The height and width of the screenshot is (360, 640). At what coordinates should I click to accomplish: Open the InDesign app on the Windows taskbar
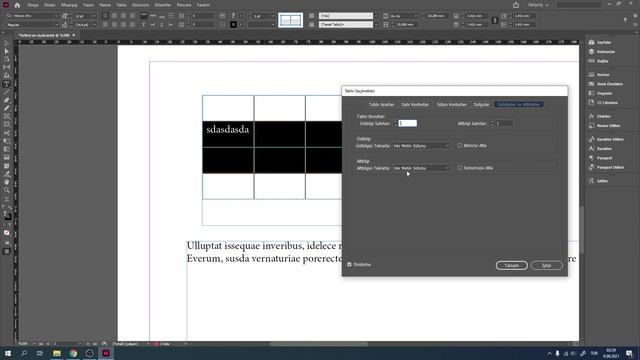(106, 353)
